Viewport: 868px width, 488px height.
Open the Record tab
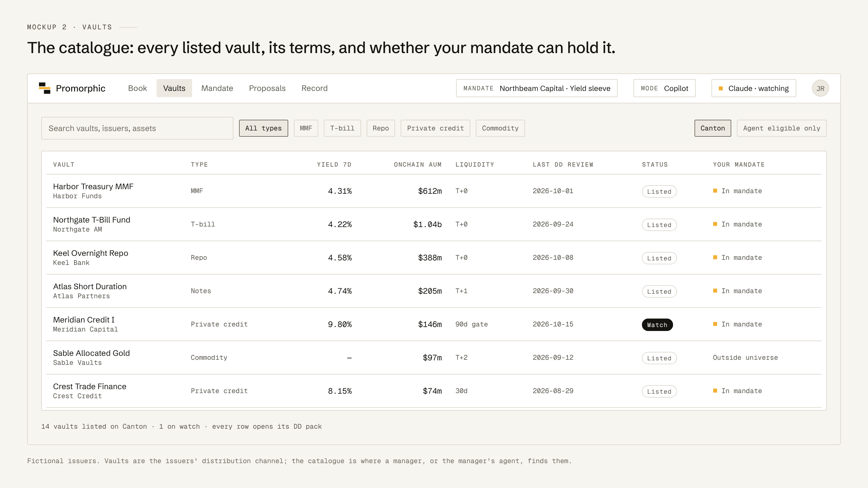pyautogui.click(x=314, y=88)
